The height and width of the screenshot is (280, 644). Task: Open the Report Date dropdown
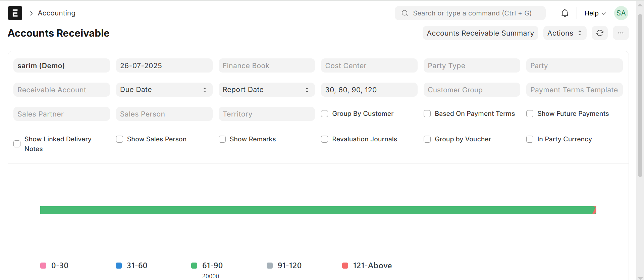(x=267, y=90)
